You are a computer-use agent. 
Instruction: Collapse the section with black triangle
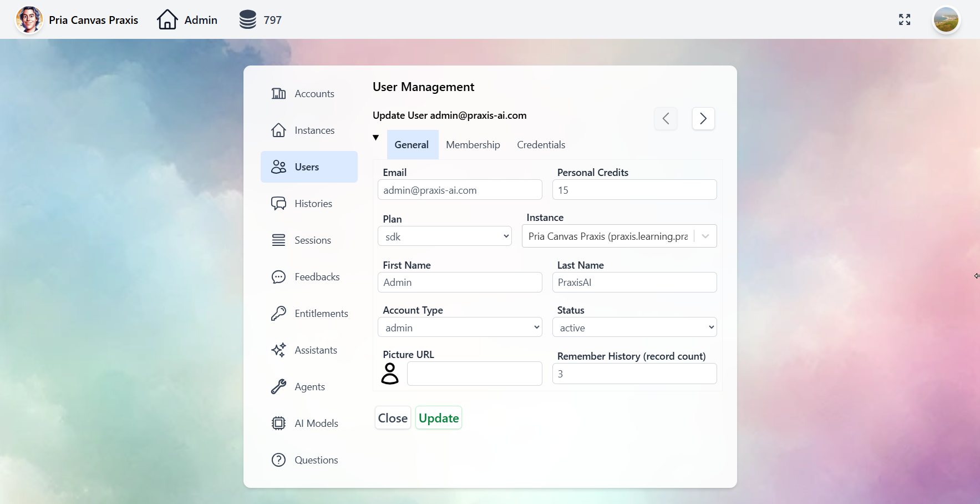tap(375, 137)
